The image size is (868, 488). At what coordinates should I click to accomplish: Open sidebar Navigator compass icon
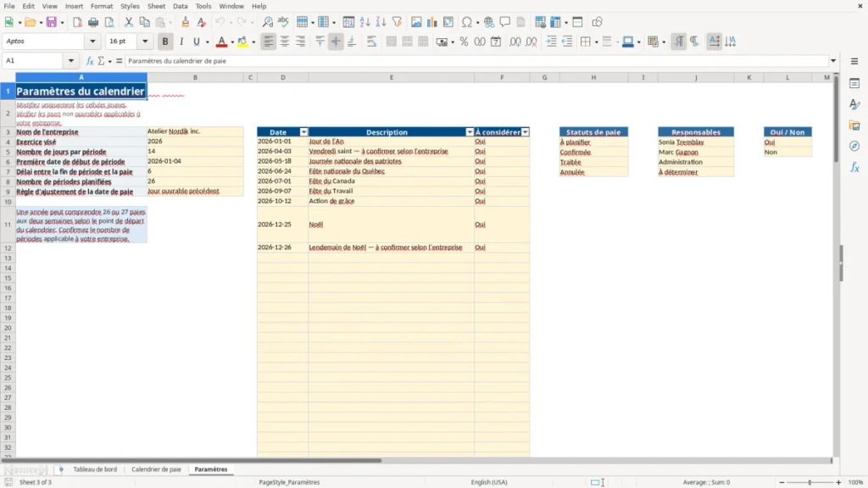[854, 146]
